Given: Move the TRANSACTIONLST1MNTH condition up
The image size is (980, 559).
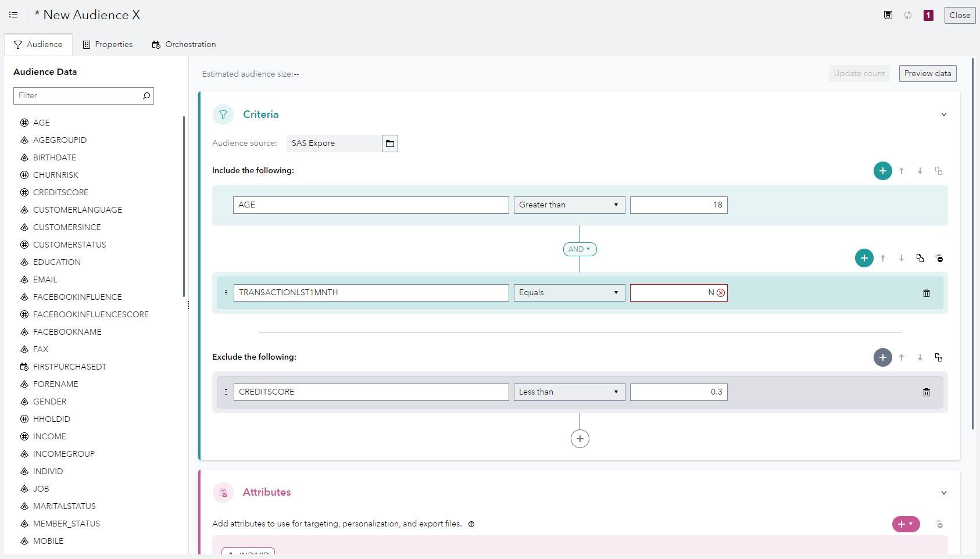Looking at the screenshot, I should [883, 258].
